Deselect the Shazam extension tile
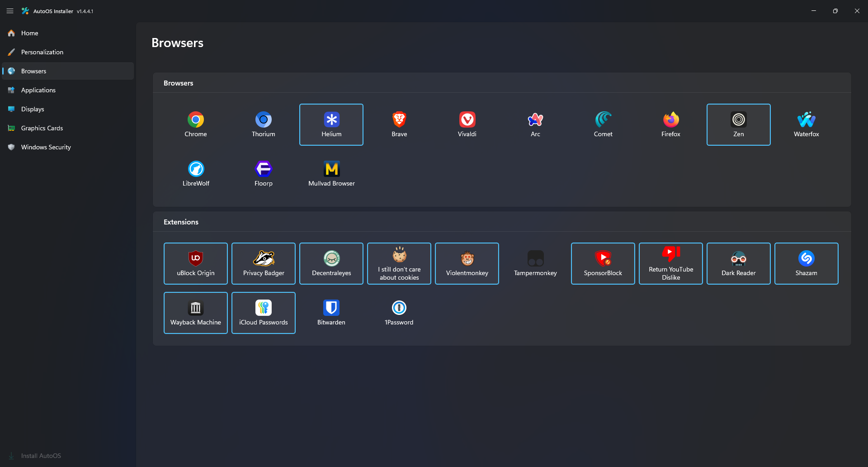 pyautogui.click(x=807, y=263)
